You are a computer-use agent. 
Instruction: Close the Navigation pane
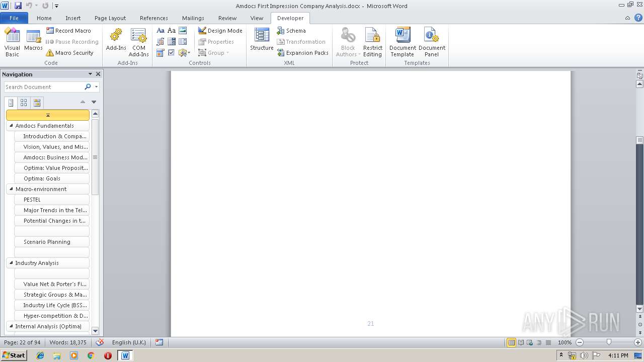pyautogui.click(x=98, y=74)
